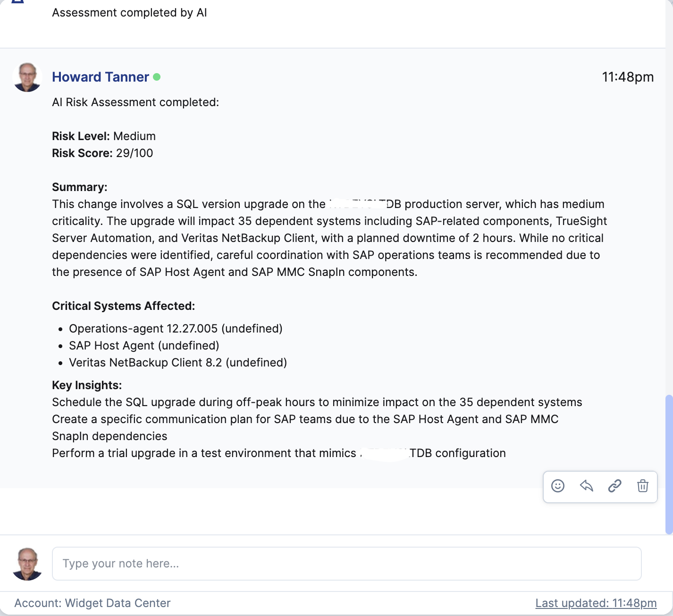Image resolution: width=673 pixels, height=616 pixels.
Task: Delete the AI risk assessment note
Action: click(643, 486)
